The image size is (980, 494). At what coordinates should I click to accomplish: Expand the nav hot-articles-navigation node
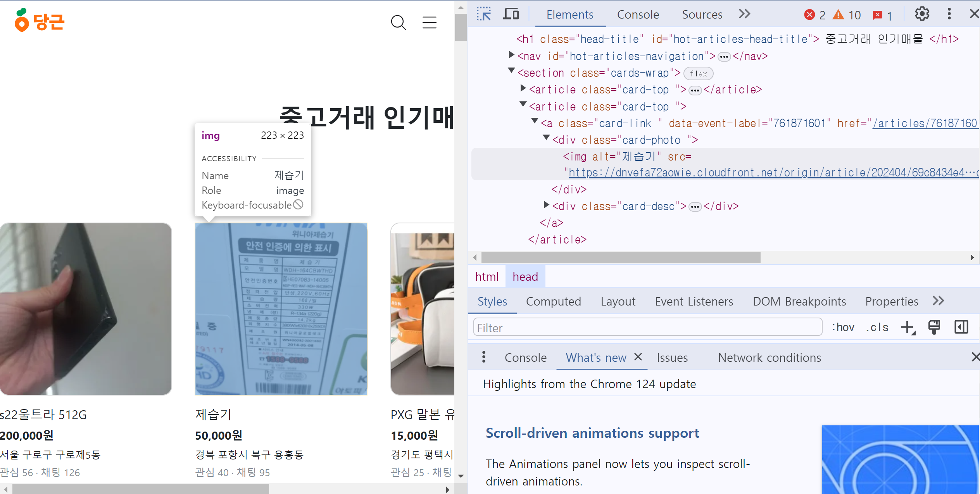coord(511,55)
